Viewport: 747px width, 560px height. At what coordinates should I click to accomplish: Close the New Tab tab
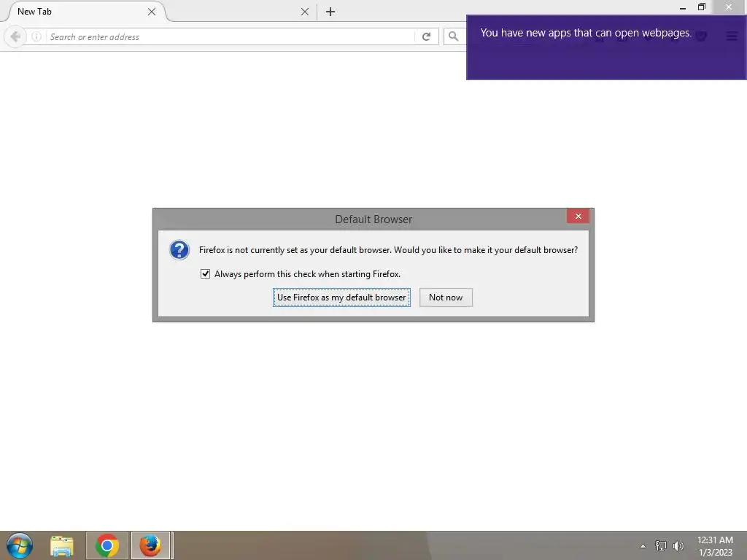pyautogui.click(x=152, y=12)
